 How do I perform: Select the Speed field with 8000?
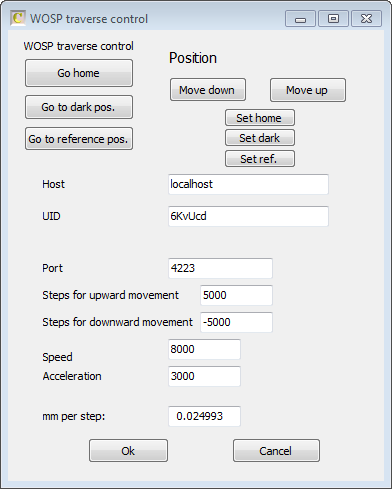[204, 349]
